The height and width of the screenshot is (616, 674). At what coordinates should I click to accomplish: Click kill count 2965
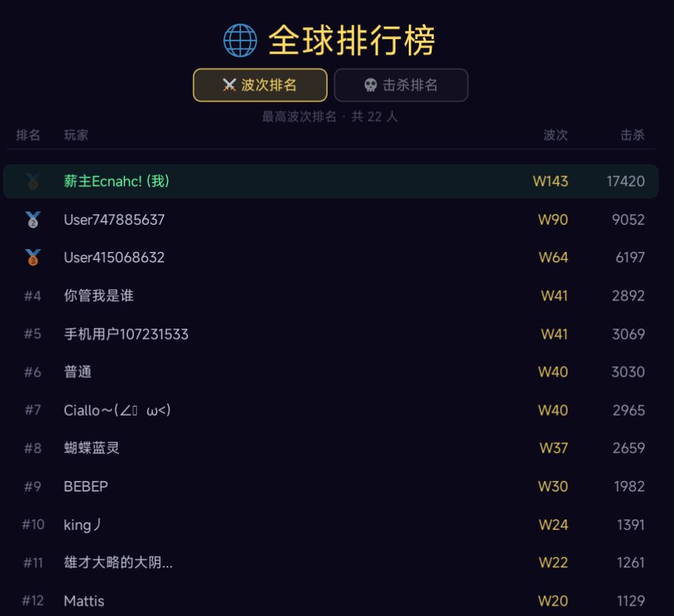(x=629, y=410)
